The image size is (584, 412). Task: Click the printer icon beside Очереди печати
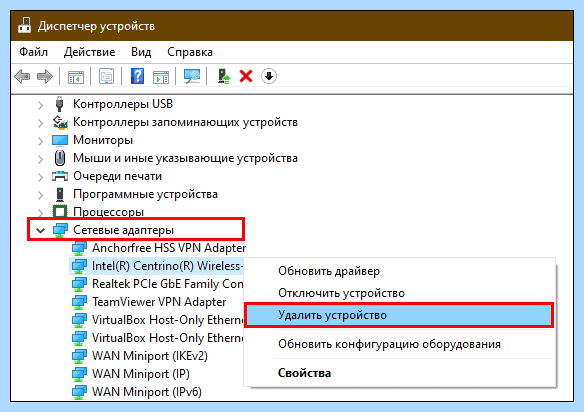(60, 176)
